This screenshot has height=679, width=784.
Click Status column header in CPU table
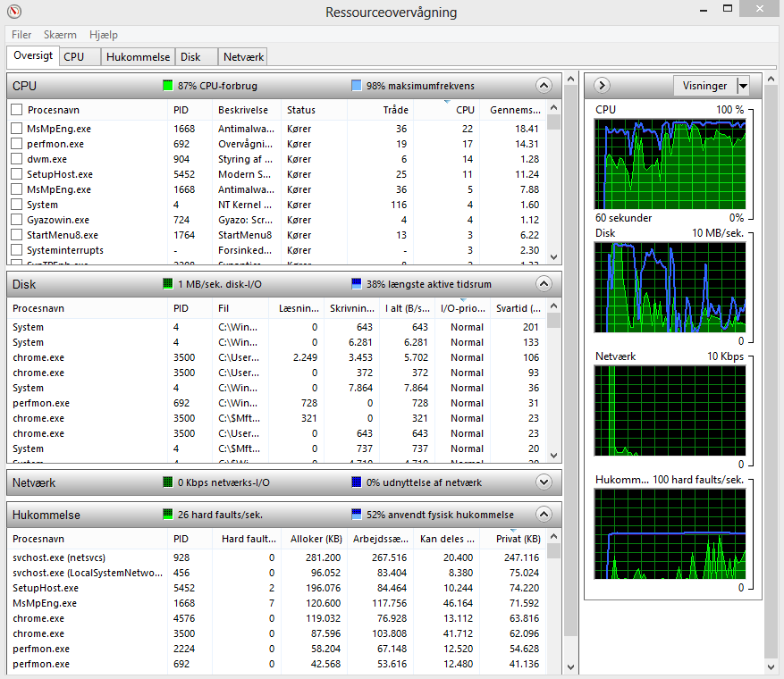coord(315,110)
